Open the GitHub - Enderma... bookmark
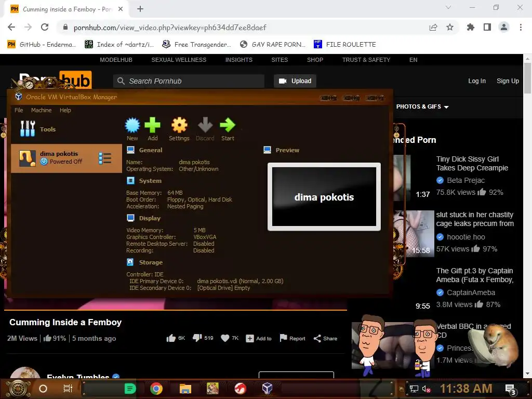 [x=42, y=45]
